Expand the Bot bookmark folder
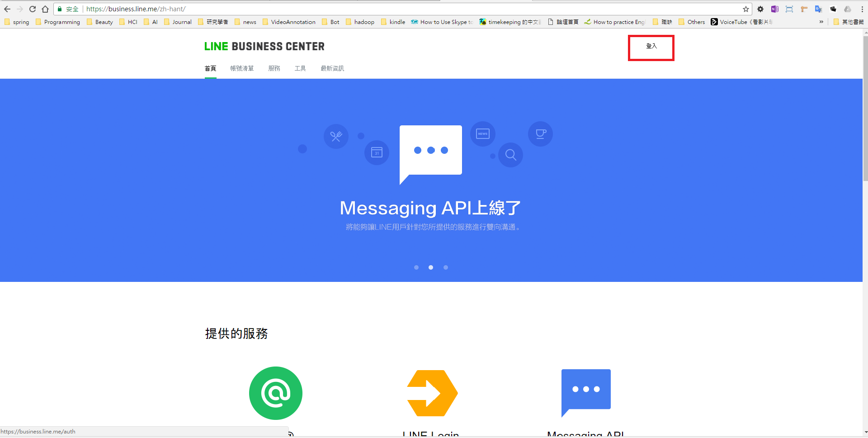Viewport: 868px width, 438px height. [330, 22]
